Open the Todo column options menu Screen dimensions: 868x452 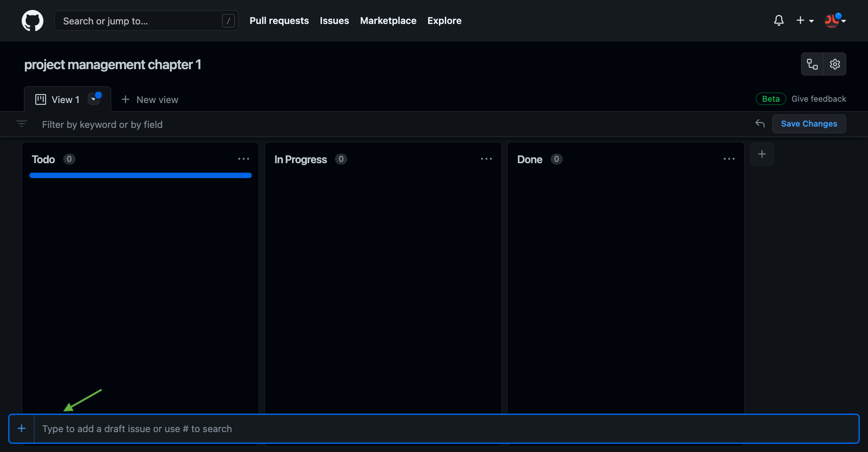pos(244,159)
